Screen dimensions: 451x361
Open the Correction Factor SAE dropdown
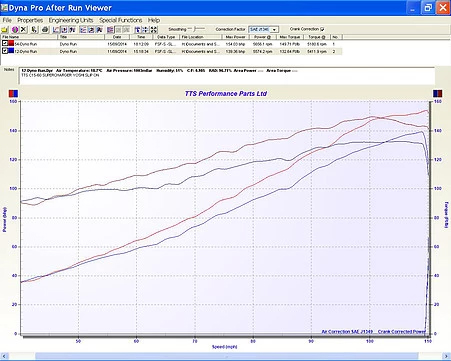point(264,30)
